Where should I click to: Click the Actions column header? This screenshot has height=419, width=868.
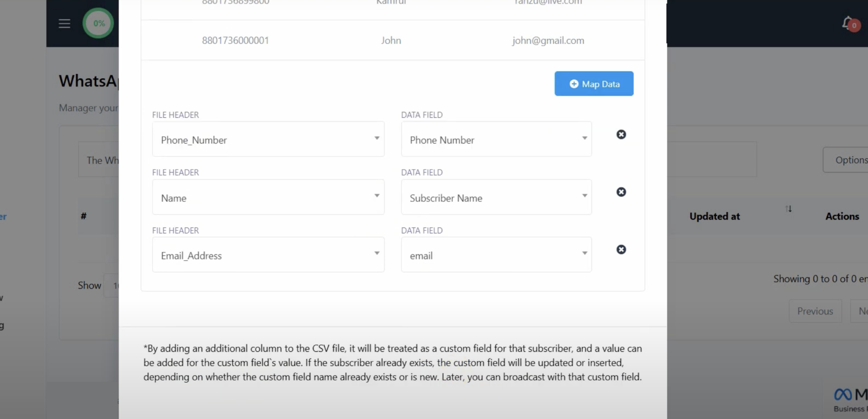[842, 216]
